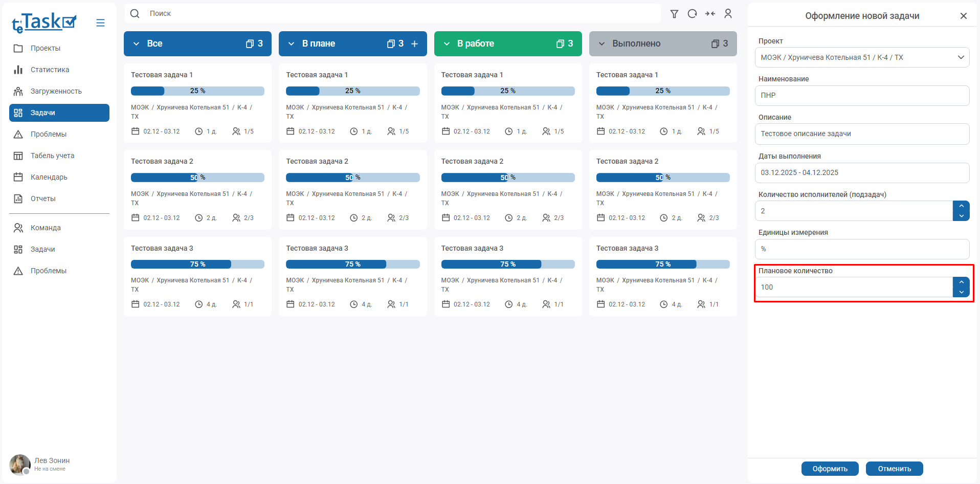
Task: Collapse the В работе column
Action: (447, 44)
